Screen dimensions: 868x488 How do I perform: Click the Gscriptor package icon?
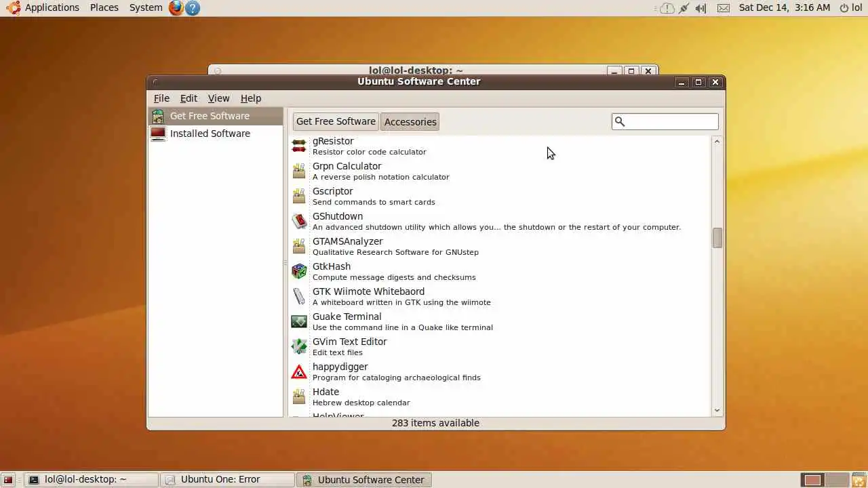299,196
